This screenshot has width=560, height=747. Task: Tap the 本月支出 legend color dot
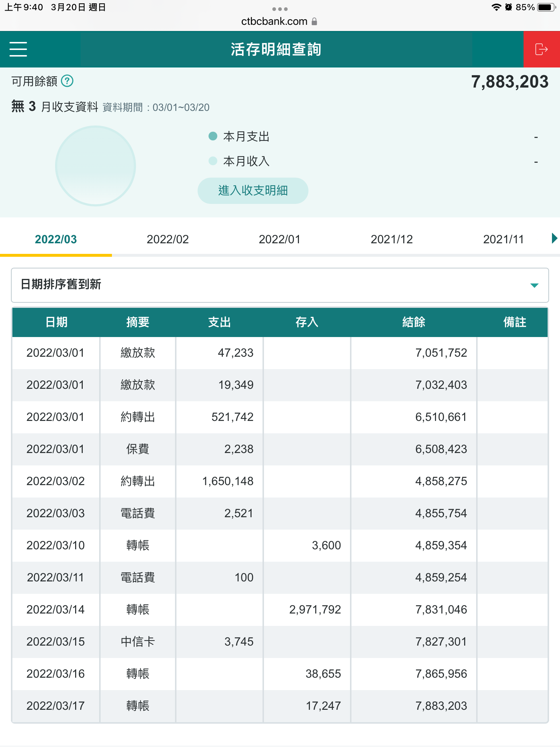[213, 136]
